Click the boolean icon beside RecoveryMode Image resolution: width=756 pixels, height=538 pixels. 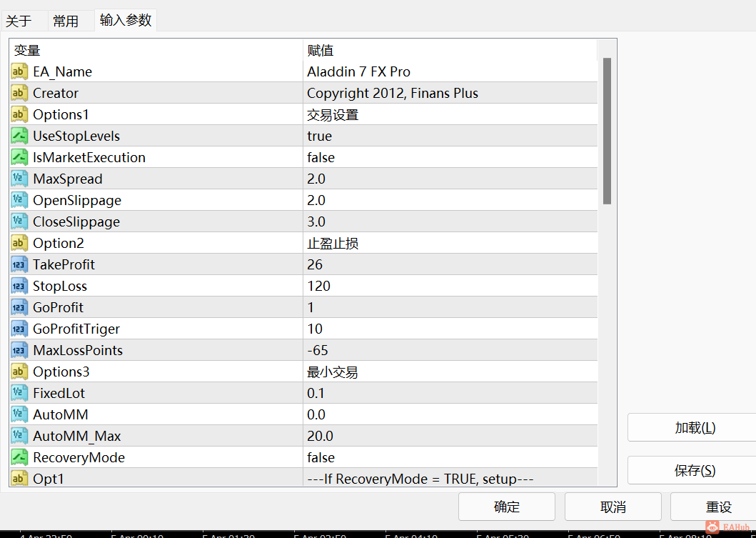19,457
